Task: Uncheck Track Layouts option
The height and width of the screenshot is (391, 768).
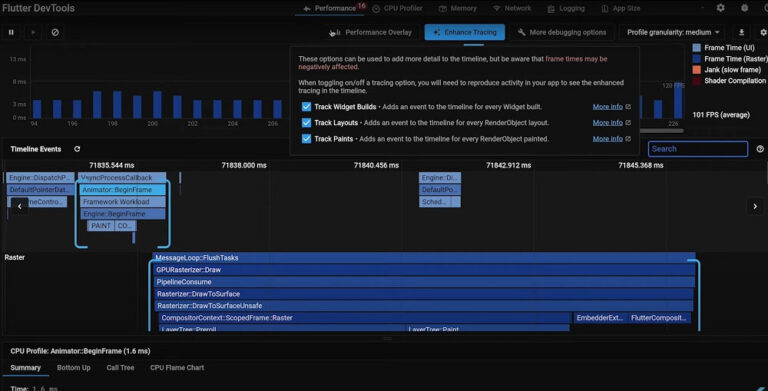Action: pos(306,122)
